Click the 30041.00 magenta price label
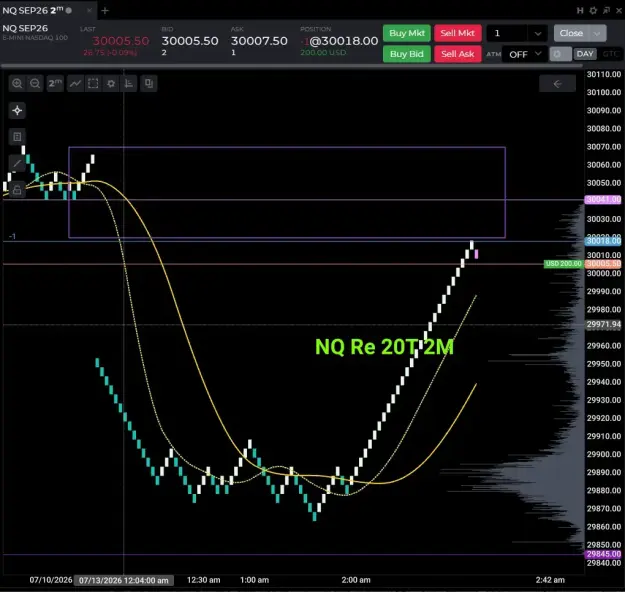The height and width of the screenshot is (592, 625). point(603,199)
